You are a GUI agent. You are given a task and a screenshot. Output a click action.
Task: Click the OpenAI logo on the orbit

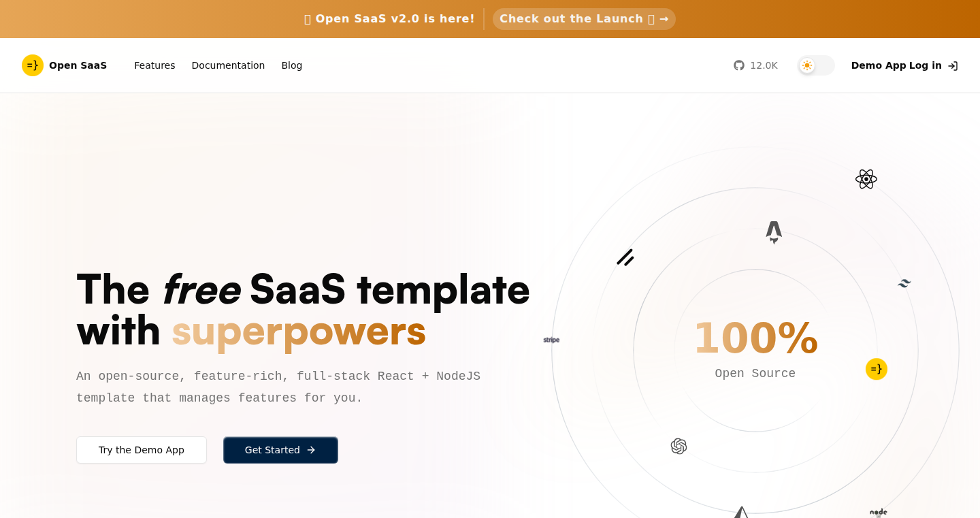pos(679,447)
